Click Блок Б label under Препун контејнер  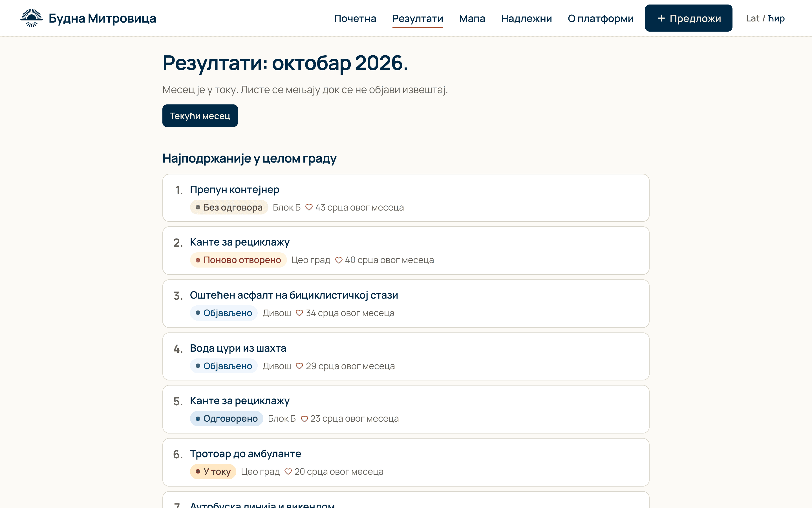(x=286, y=208)
